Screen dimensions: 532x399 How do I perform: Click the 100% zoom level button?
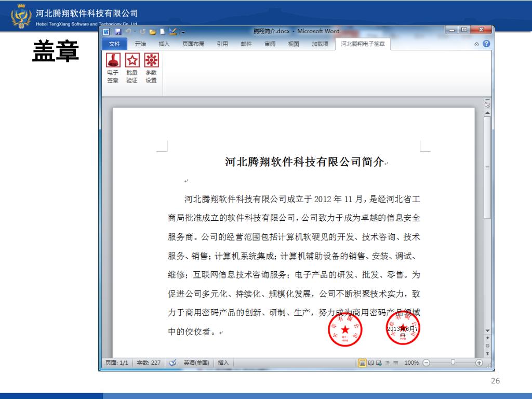(x=411, y=363)
